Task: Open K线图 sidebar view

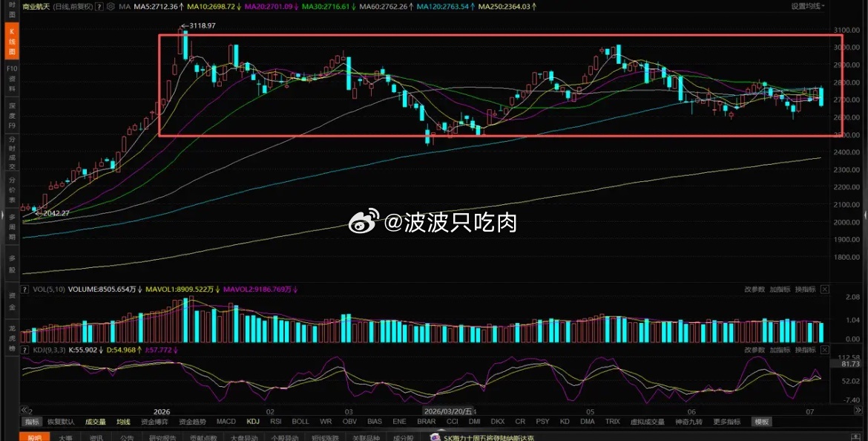Action: pyautogui.click(x=10, y=42)
